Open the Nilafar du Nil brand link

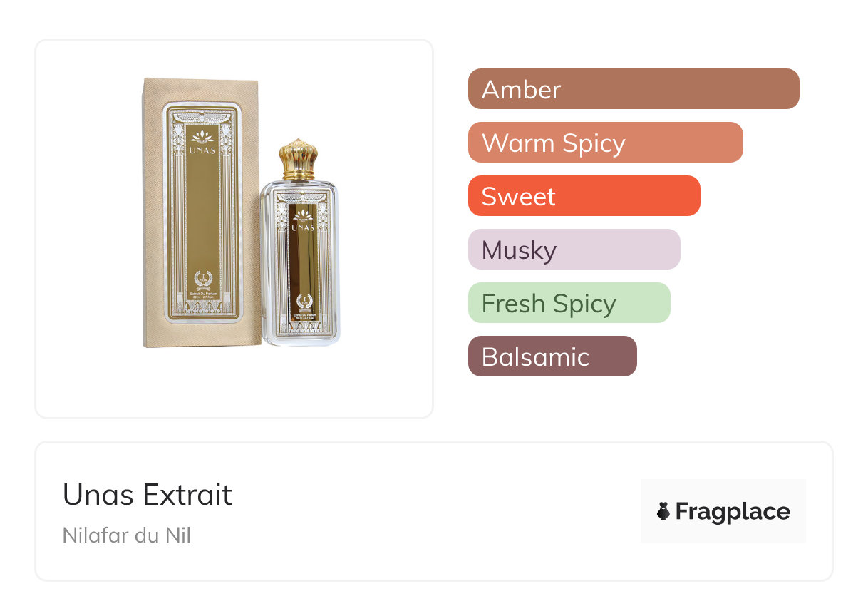coord(127,535)
